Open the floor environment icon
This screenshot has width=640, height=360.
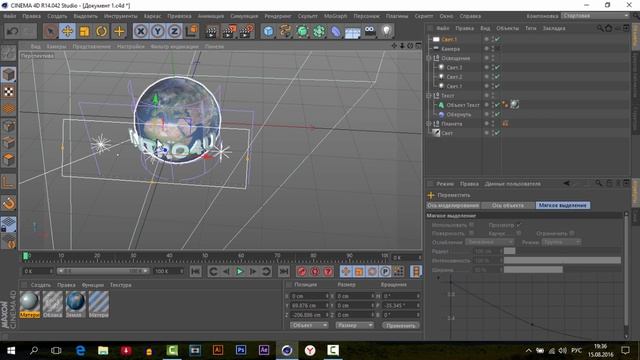353,31
